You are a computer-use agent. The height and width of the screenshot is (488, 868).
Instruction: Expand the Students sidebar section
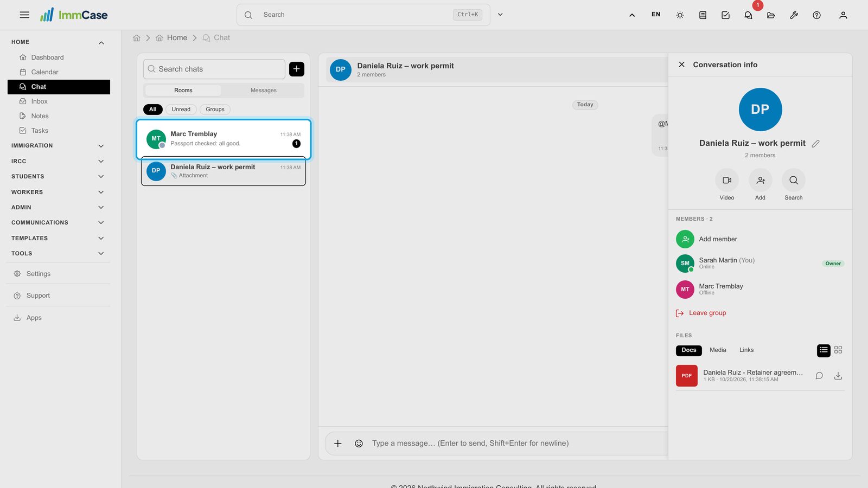[58, 177]
